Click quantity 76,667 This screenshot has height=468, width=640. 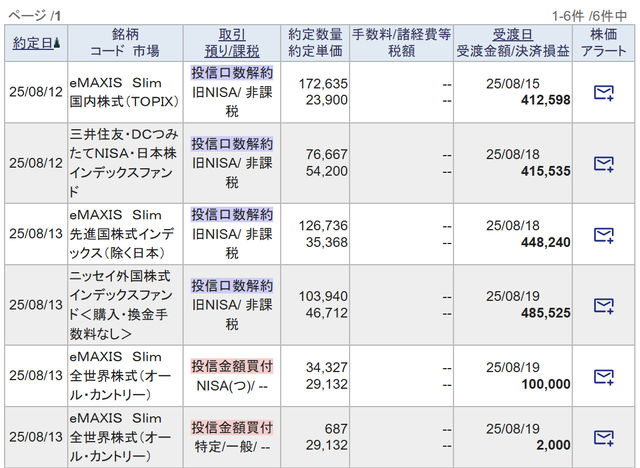[x=327, y=154]
